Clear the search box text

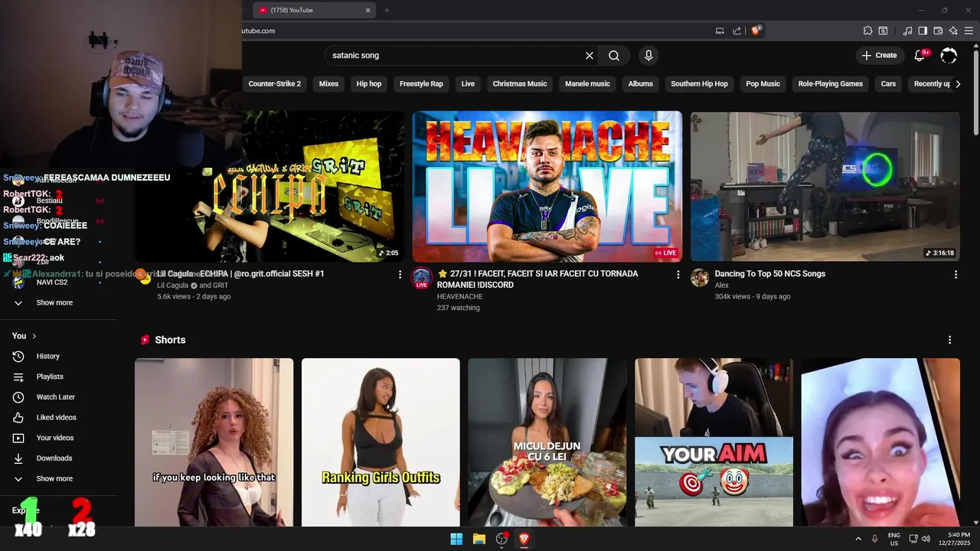pos(590,56)
